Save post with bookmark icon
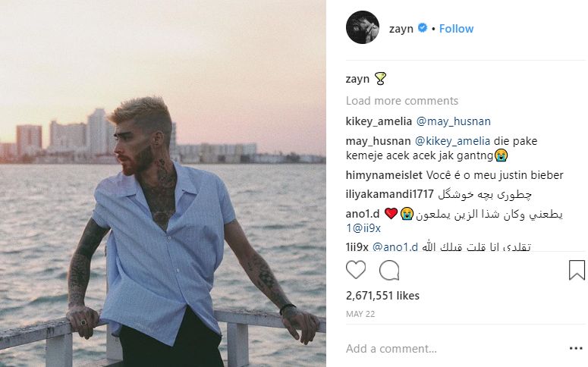588x367 pixels. tap(577, 270)
